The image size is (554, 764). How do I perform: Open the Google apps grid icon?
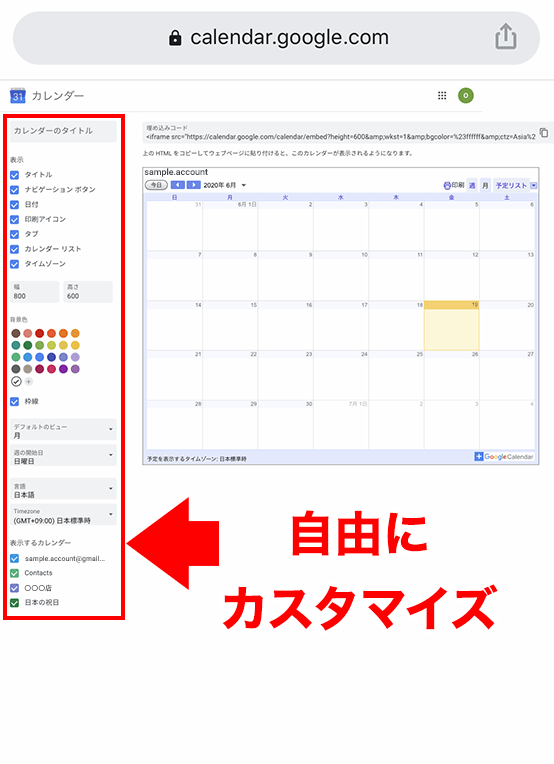(x=442, y=96)
